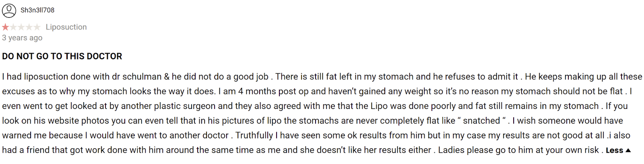The width and height of the screenshot is (644, 164).
Task: Click the upward triangle next to Less
Action: [x=628, y=150]
